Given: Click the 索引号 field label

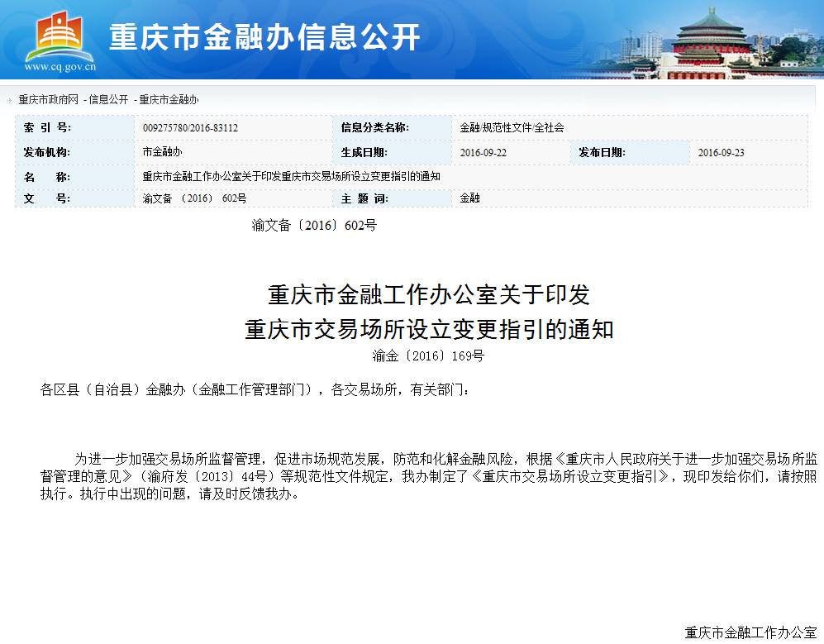Looking at the screenshot, I should coord(47,127).
